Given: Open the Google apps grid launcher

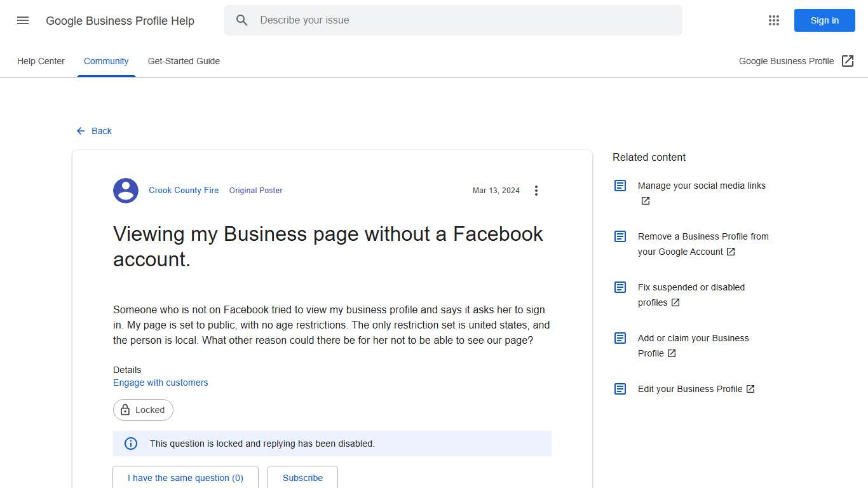Looking at the screenshot, I should coord(773,20).
